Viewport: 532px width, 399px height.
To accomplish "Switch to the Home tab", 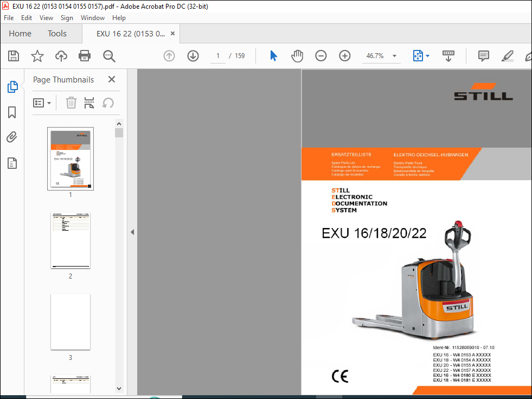I will (x=20, y=33).
